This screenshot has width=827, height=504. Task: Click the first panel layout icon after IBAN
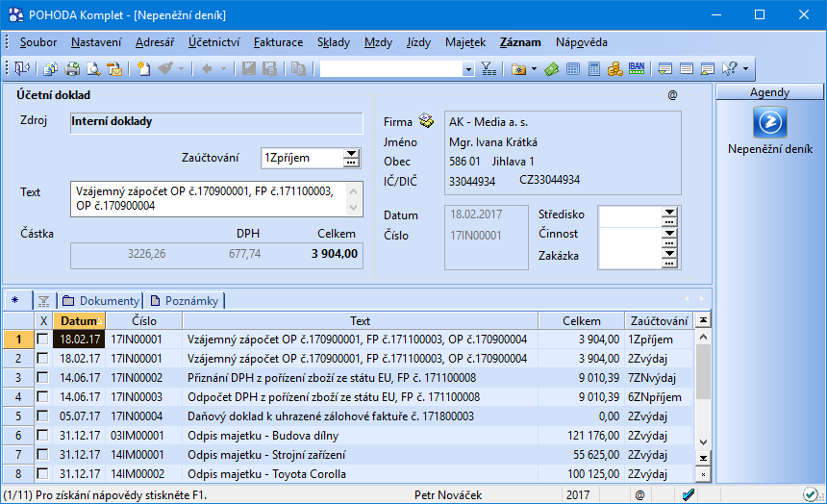coord(665,69)
